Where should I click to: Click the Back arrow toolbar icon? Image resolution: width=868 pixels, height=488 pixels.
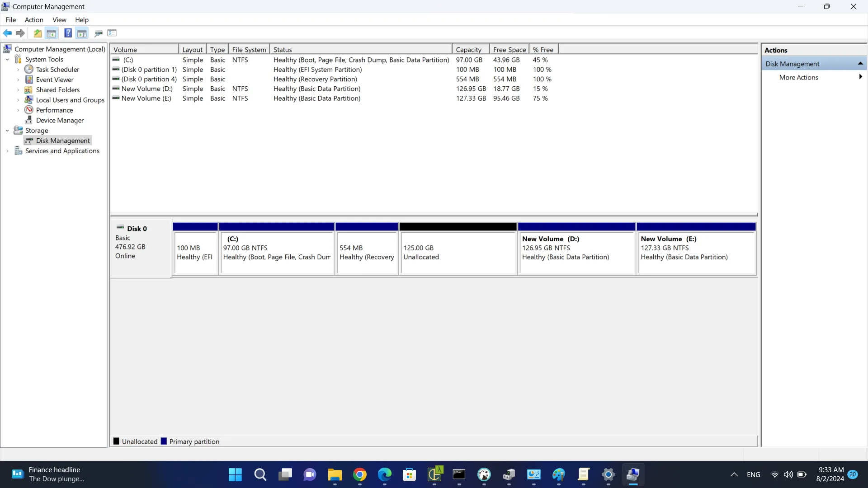click(x=7, y=33)
